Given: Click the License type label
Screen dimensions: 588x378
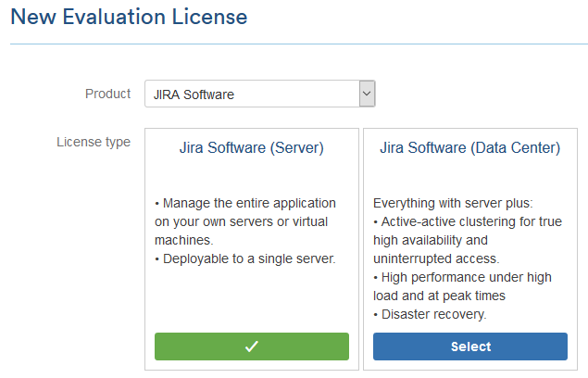Looking at the screenshot, I should (94, 143).
